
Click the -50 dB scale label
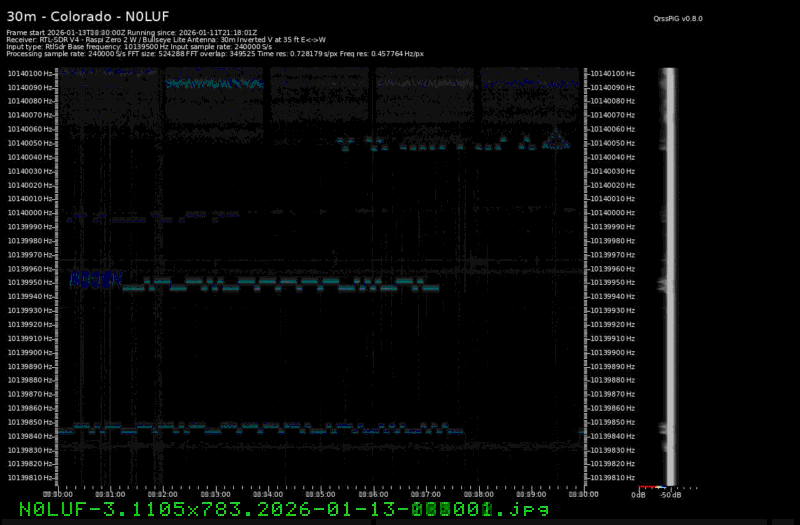tap(671, 495)
